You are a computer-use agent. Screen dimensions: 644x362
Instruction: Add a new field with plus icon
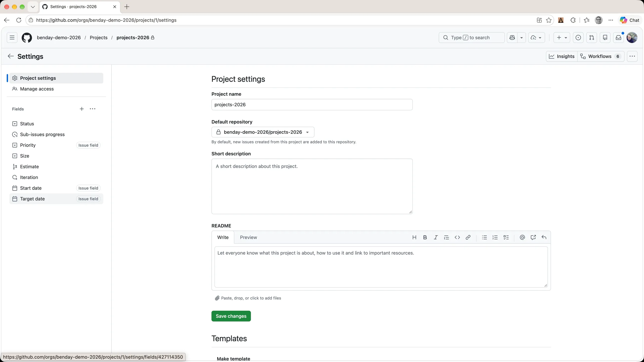(82, 109)
